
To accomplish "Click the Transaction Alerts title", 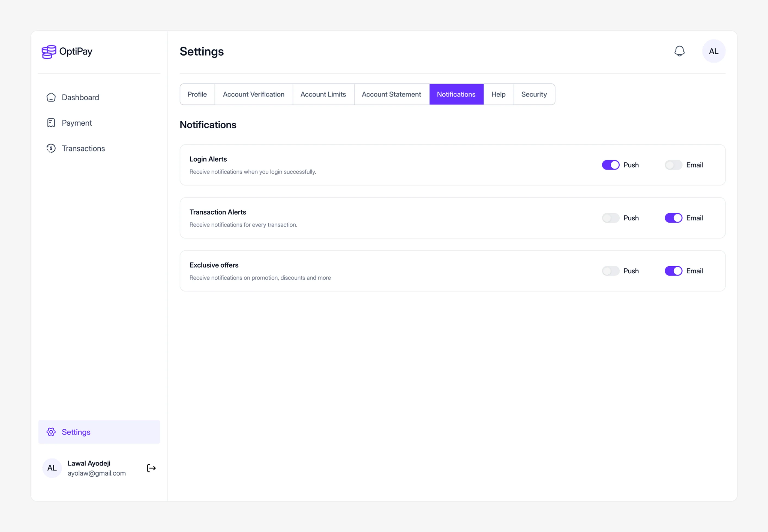I will point(218,212).
